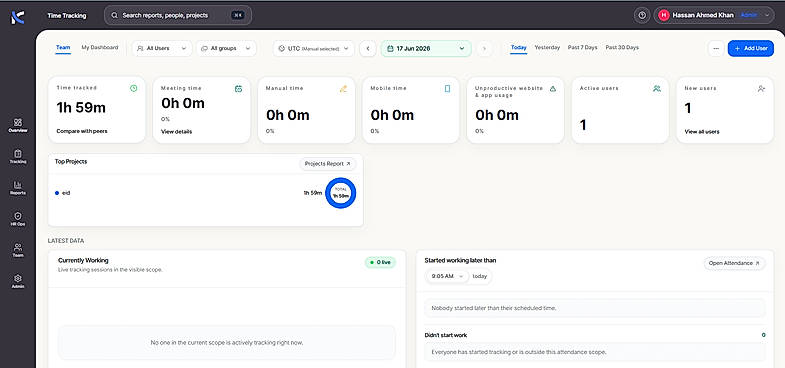Click the Meeting time calendar icon

pos(238,89)
